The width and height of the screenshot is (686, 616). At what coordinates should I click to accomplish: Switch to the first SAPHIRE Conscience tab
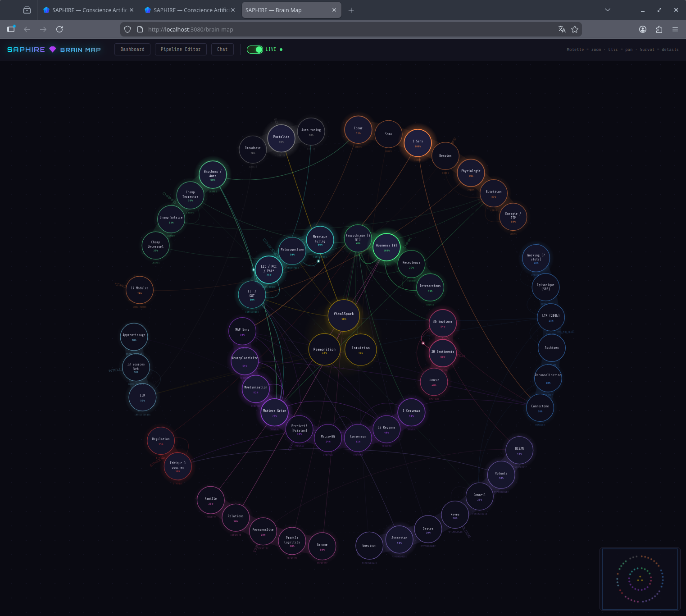pos(86,9)
